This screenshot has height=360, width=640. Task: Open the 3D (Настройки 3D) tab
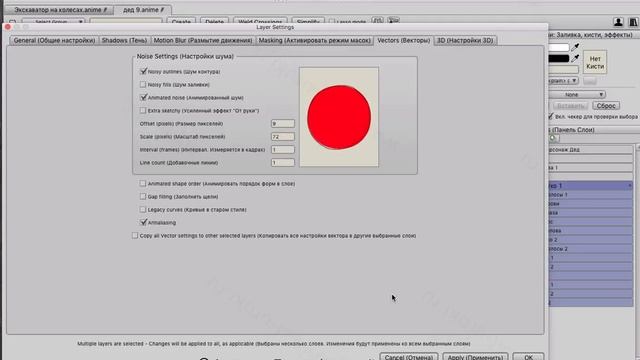click(x=465, y=40)
